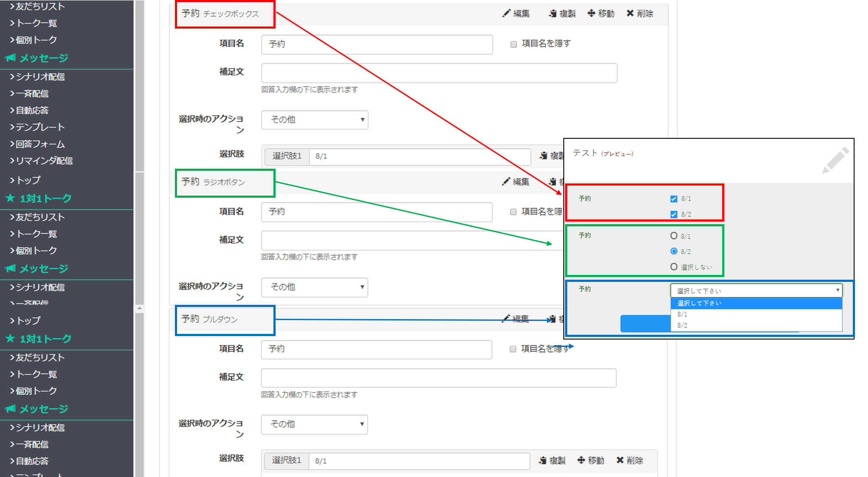This screenshot has height=477, width=868.
Task: Select the 8/2 radio button in preview
Action: 674,251
